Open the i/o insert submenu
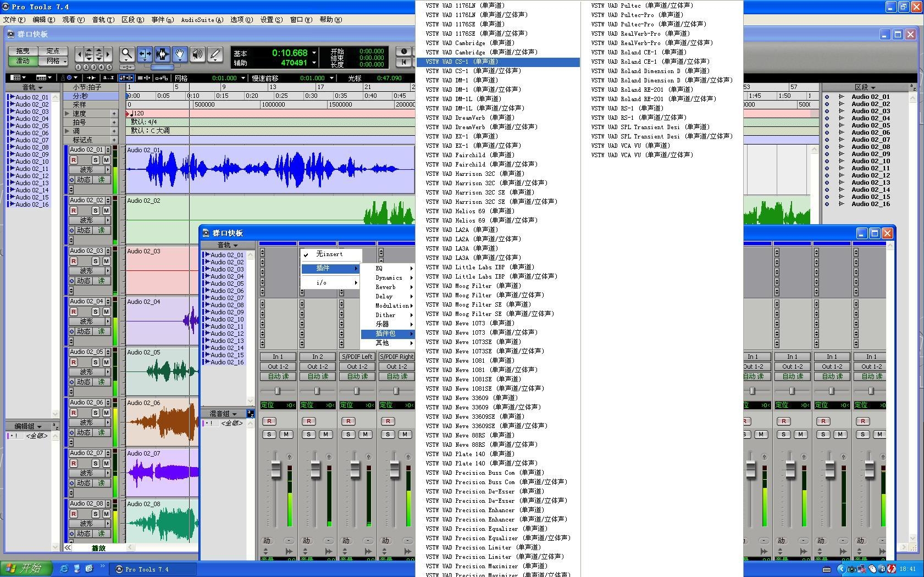924x577 pixels. (x=330, y=282)
